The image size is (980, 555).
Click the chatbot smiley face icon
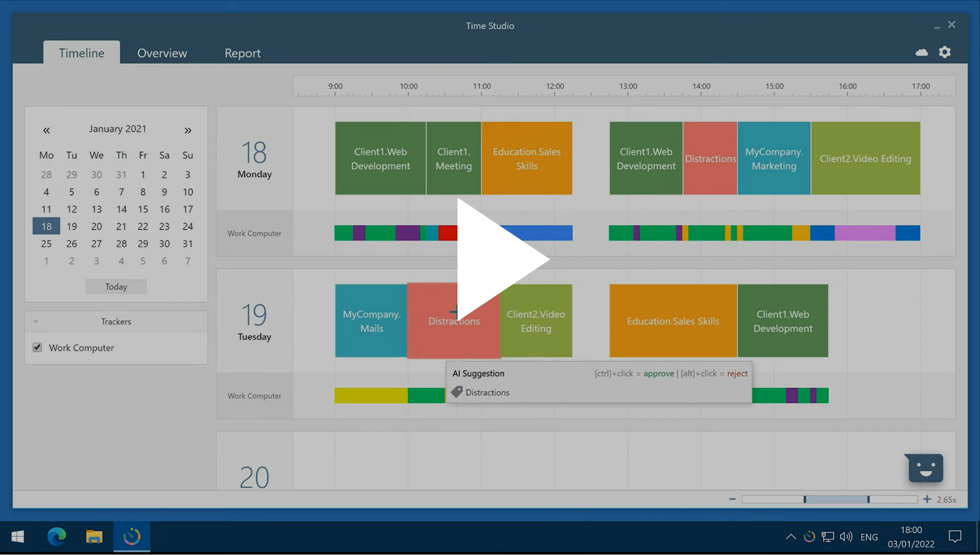pos(925,469)
